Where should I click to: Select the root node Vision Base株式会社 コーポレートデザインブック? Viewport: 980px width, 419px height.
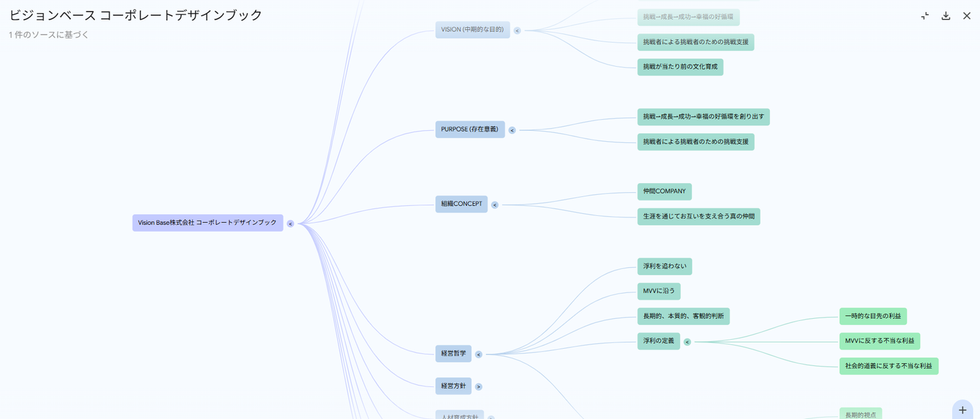pos(208,223)
